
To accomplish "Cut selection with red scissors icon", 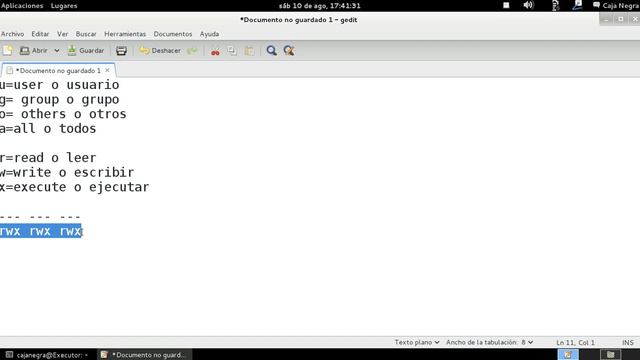I will [215, 51].
